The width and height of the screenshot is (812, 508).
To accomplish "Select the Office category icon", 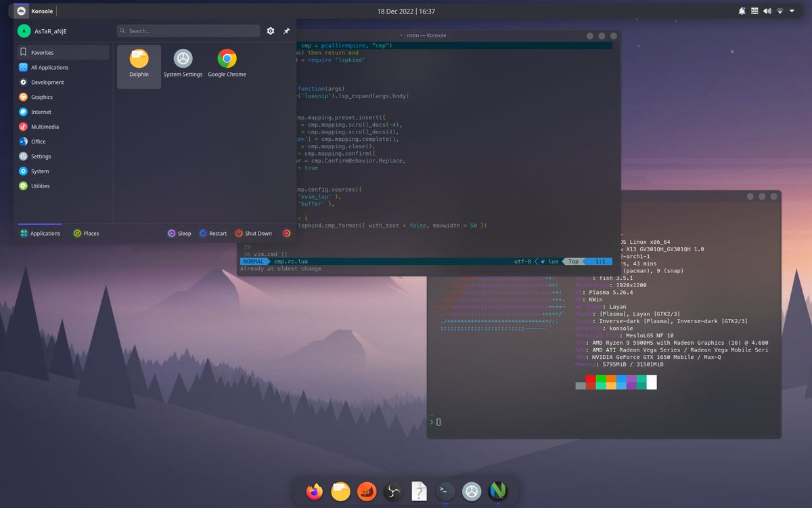I will (24, 142).
